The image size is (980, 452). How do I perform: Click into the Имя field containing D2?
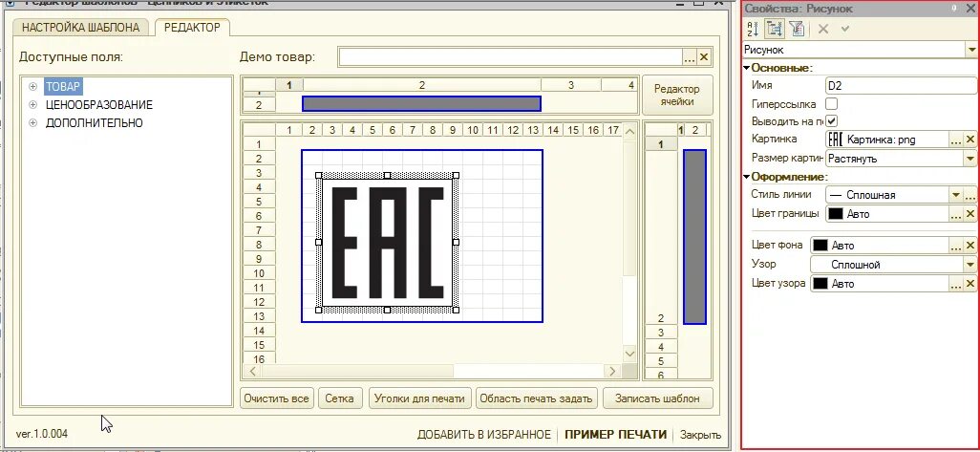[901, 86]
